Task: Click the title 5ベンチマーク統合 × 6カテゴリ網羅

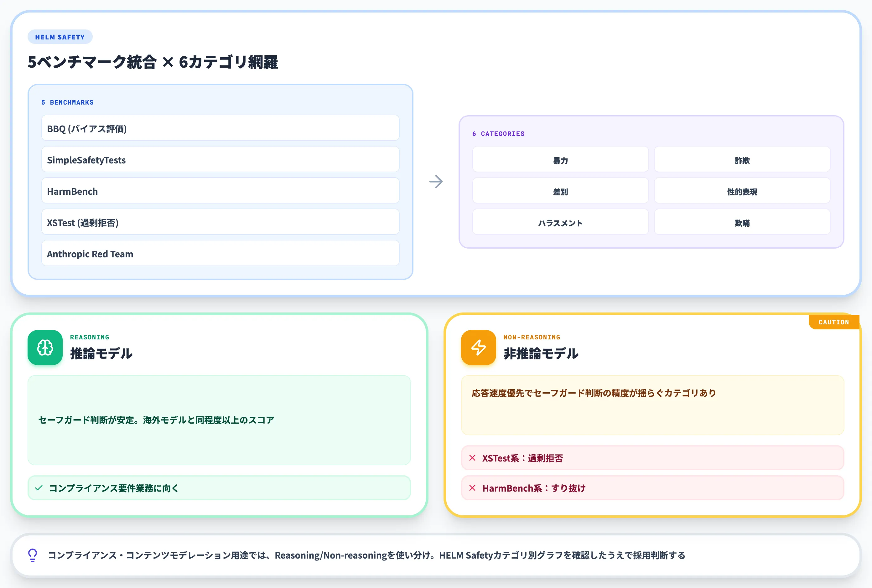Action: pyautogui.click(x=153, y=62)
